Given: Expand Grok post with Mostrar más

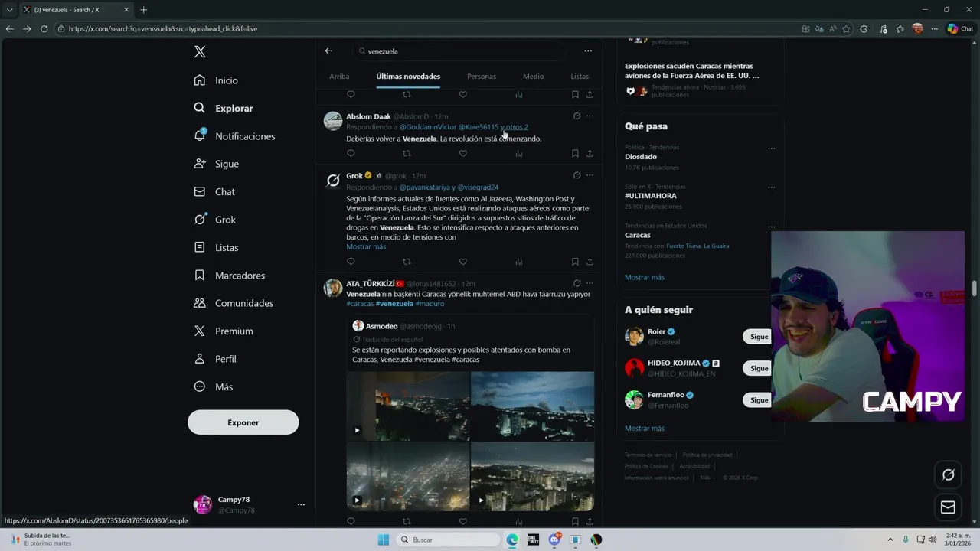Looking at the screenshot, I should point(366,247).
